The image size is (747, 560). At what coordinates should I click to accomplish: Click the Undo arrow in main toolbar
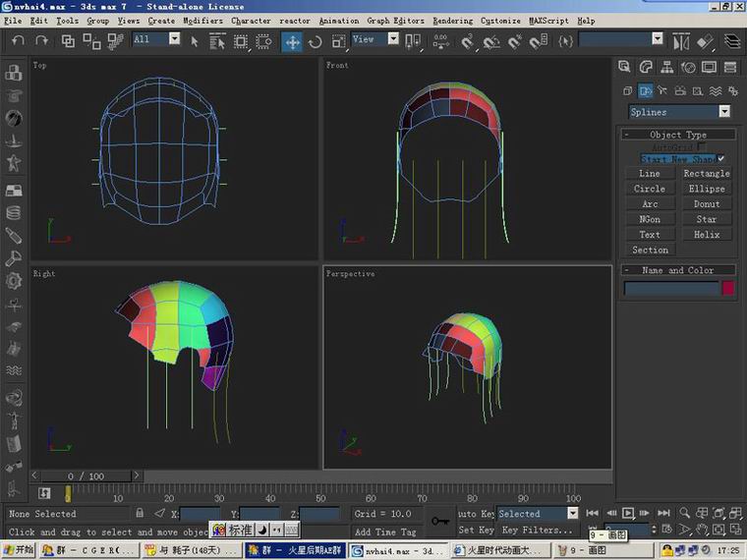click(x=18, y=41)
